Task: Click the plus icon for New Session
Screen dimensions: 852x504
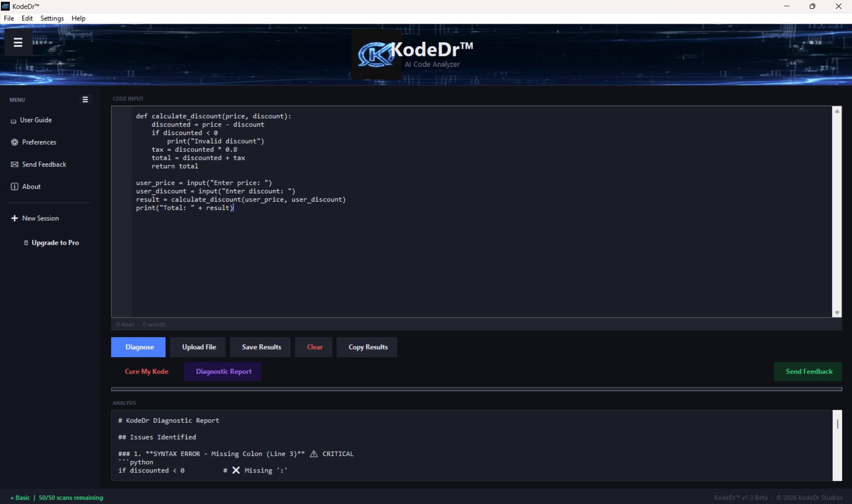Action: (x=15, y=218)
